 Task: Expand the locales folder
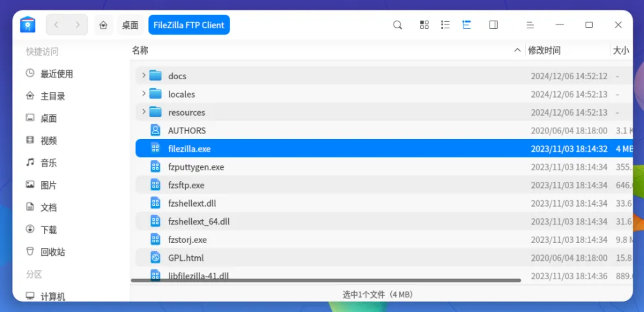coord(143,93)
